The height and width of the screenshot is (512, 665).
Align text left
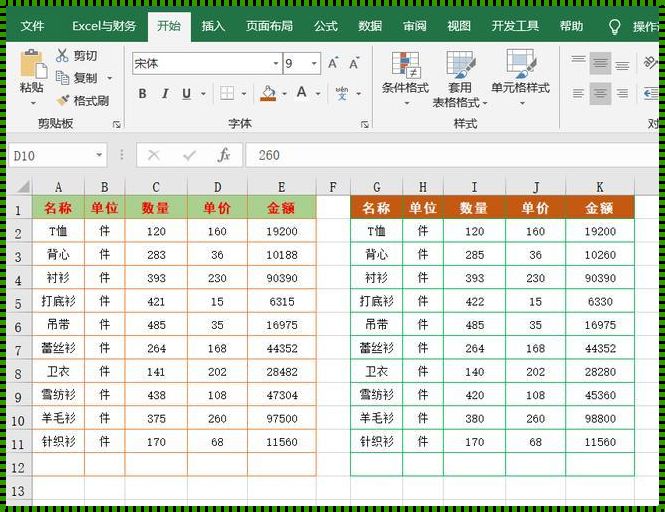(x=578, y=93)
